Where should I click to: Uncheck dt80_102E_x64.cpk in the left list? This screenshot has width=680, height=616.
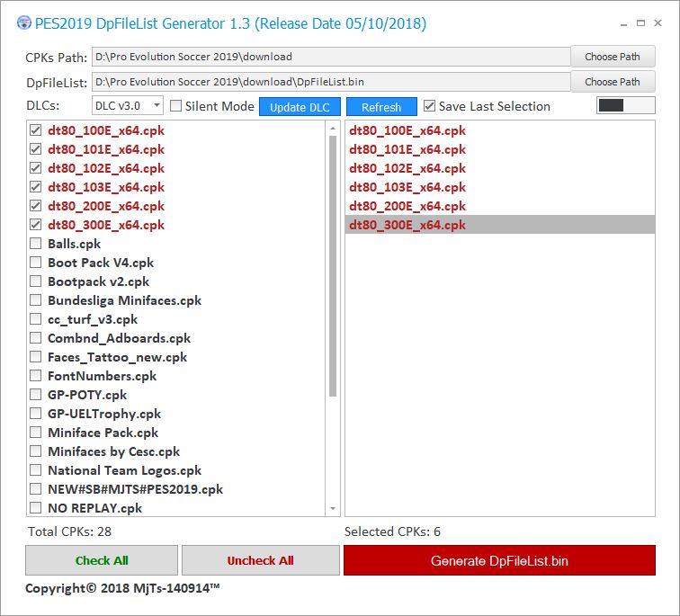(x=36, y=168)
